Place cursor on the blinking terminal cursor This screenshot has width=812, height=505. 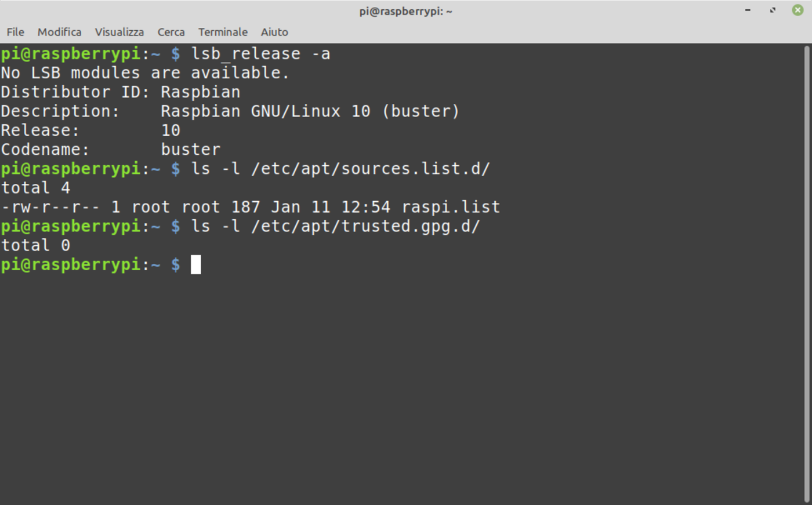pos(197,264)
